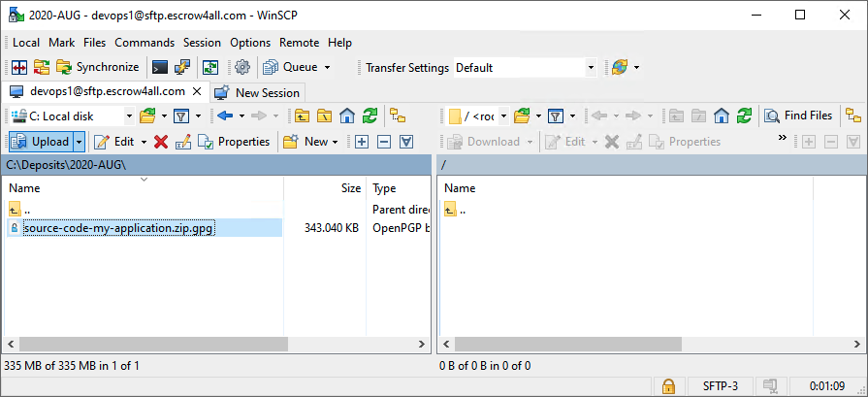Screen dimensions: 868x397
Task: Close the devops1@sftp.escrow4all.com tab
Action: pos(197,91)
